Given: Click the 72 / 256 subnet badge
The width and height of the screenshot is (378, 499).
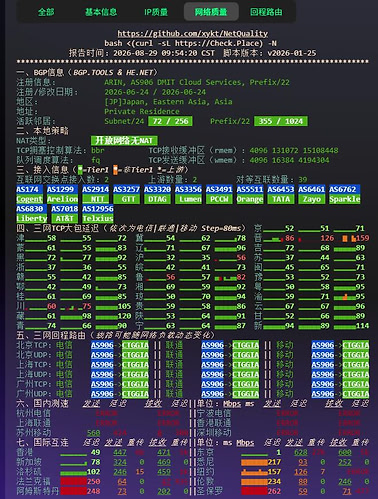Looking at the screenshot, I should (170, 121).
